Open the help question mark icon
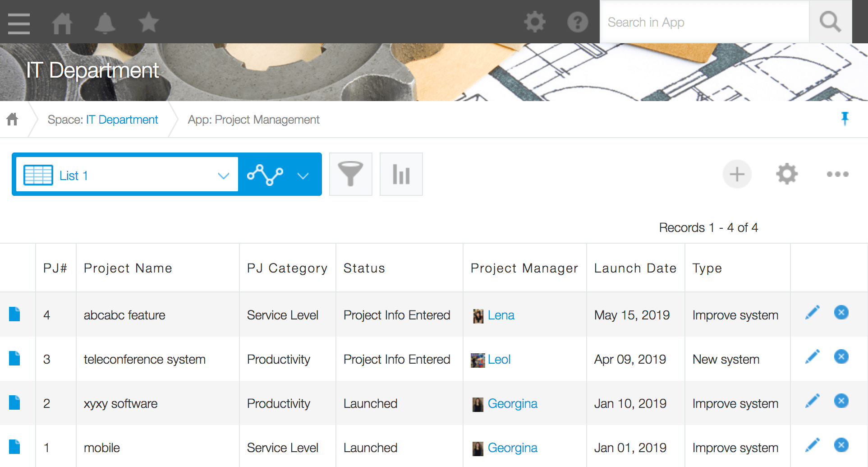The height and width of the screenshot is (467, 868). 577,22
